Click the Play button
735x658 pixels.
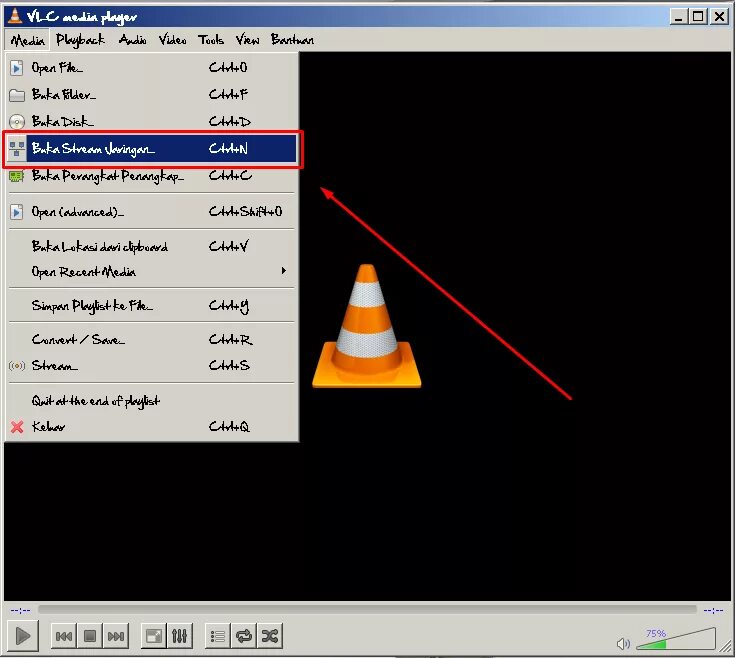[x=22, y=636]
